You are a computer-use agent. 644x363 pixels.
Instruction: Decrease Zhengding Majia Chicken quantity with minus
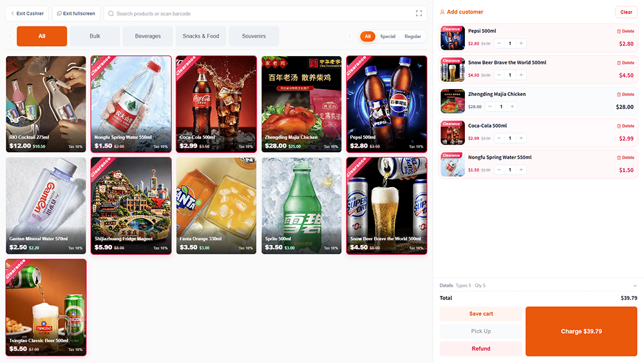coord(490,106)
